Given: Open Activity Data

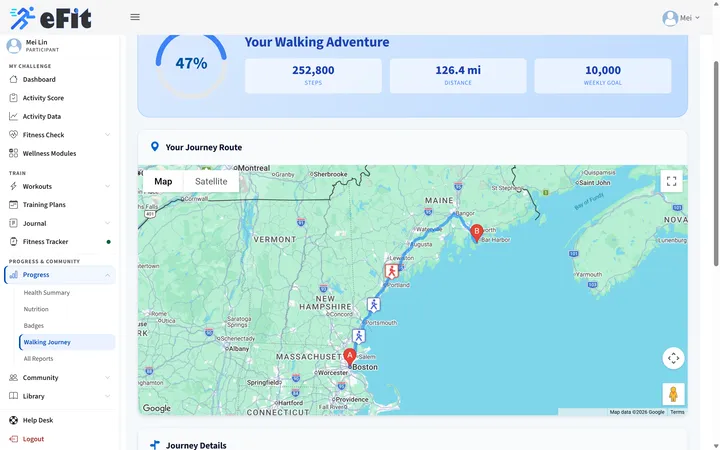Looking at the screenshot, I should pyautogui.click(x=42, y=116).
